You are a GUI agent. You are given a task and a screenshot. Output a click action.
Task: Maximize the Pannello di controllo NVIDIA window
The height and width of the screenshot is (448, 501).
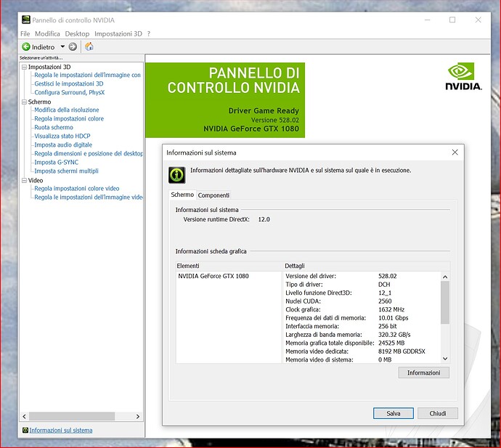452,20
